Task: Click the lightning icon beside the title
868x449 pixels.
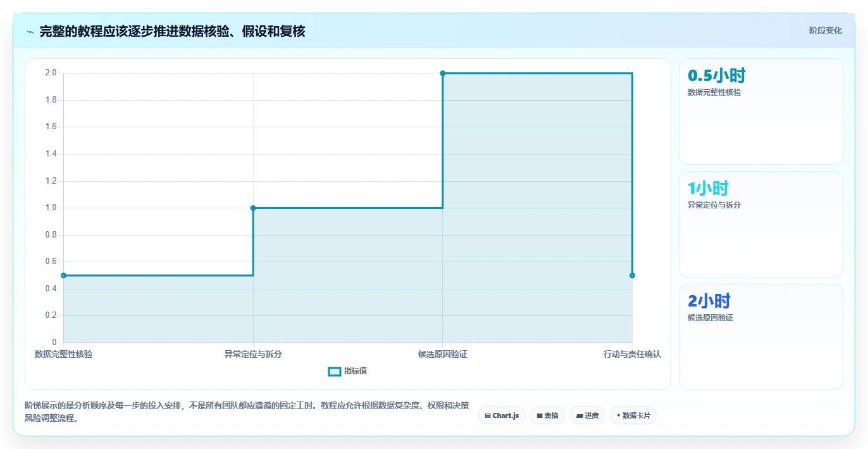Action: click(x=30, y=32)
